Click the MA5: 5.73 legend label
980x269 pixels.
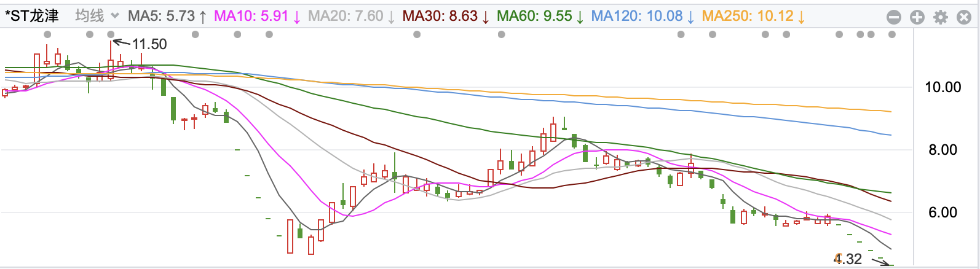167,16
